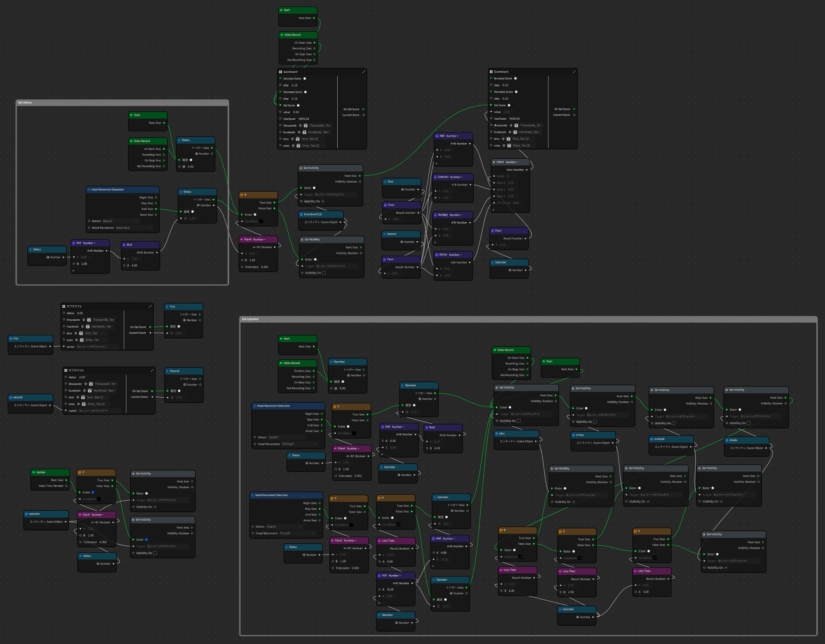825x644 pixels.
Task: Click the 'divide' entity node's circle icon
Action: pos(727,440)
